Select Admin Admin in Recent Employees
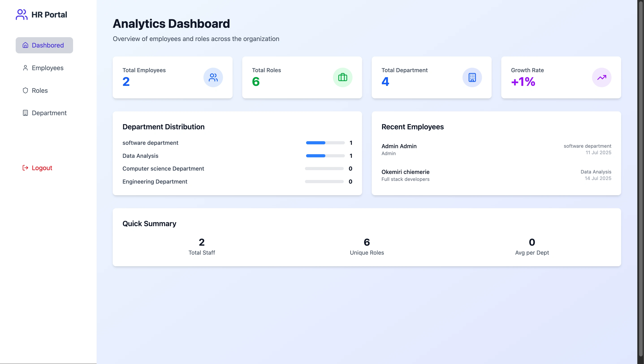This screenshot has height=364, width=644. [x=399, y=146]
